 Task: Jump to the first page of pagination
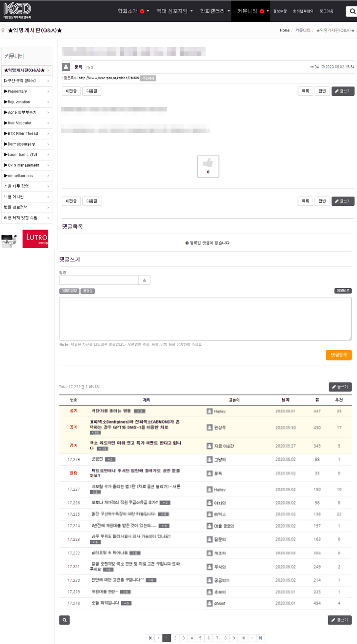150,638
